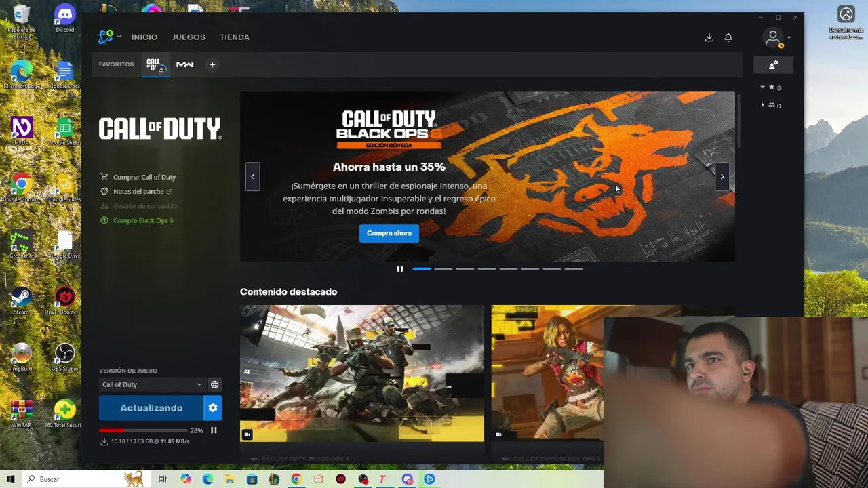This screenshot has width=868, height=488.
Task: Open WinRAR desktop shortcut
Action: click(x=22, y=413)
